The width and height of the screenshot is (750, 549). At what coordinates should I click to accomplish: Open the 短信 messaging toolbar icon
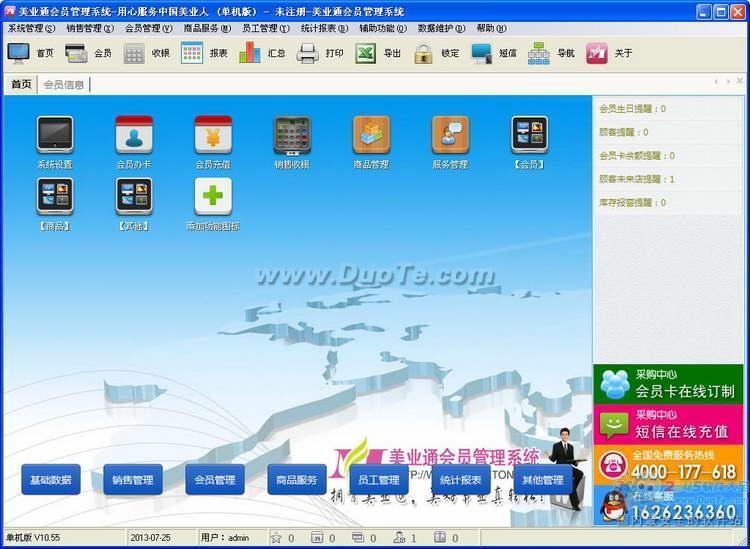[481, 53]
